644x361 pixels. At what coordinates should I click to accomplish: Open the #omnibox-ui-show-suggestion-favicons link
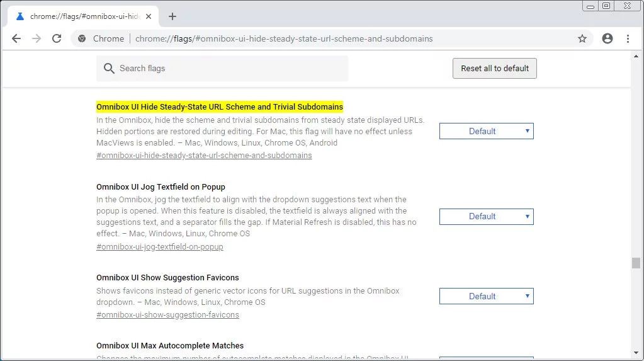point(167,315)
